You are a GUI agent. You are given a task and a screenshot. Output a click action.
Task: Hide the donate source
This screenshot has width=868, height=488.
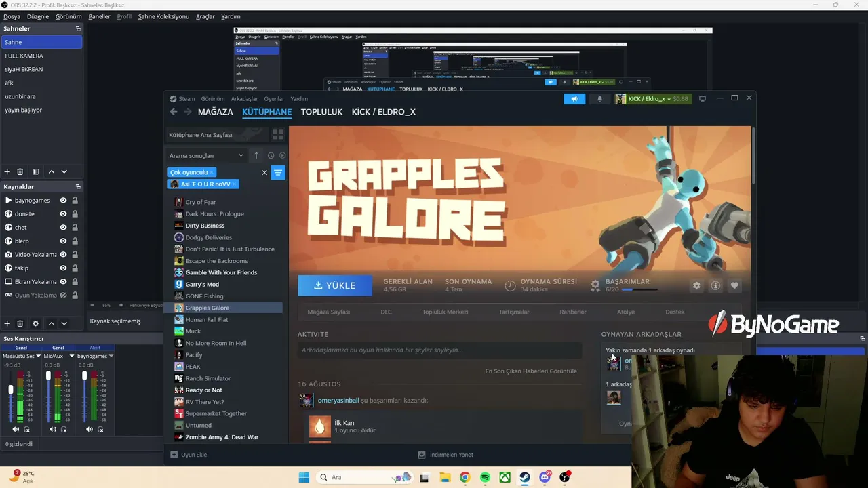pos(63,214)
